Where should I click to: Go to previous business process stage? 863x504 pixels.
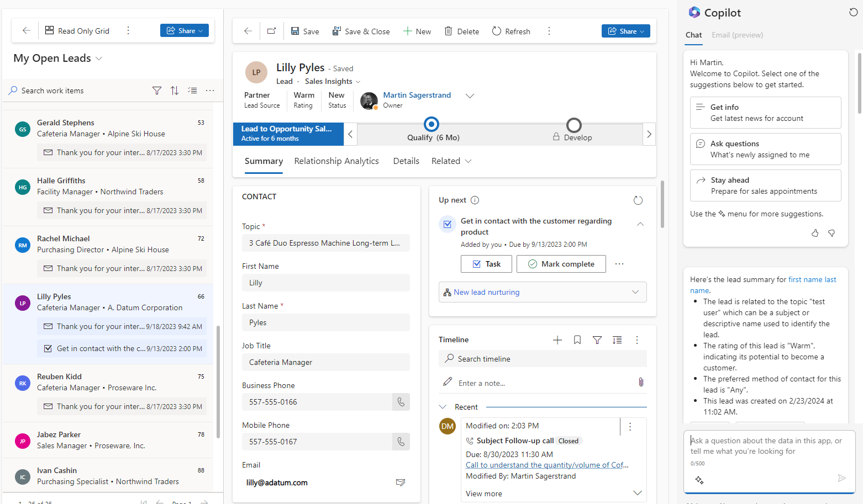(350, 134)
